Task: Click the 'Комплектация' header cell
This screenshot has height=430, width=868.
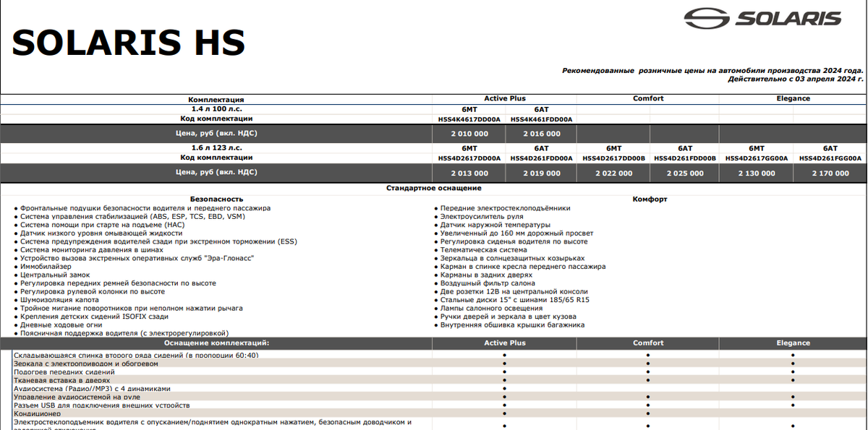Action: pos(216,99)
